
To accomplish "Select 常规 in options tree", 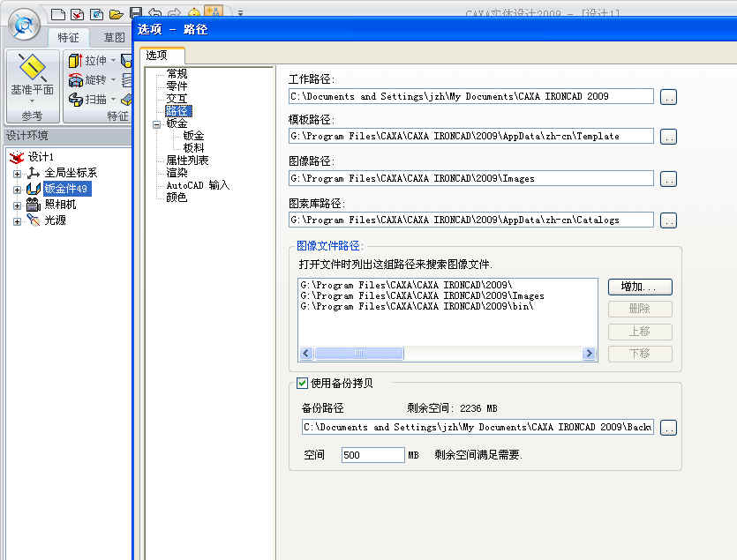I will coord(177,74).
